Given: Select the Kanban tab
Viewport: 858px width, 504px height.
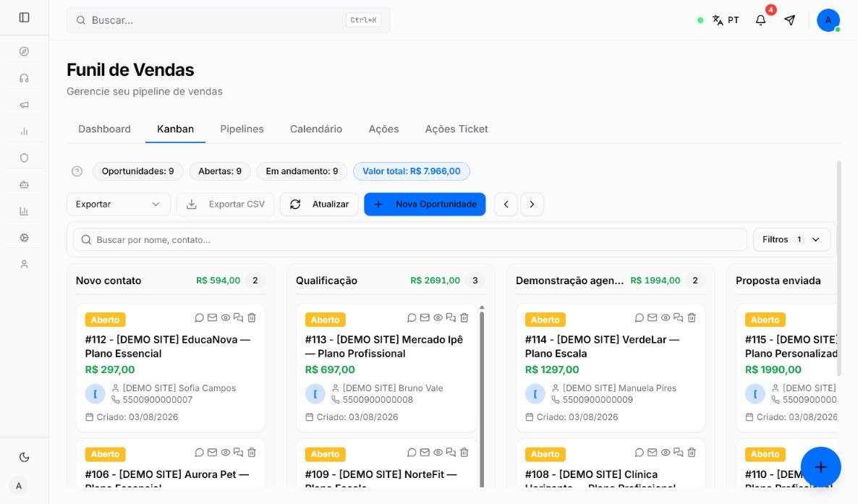Looking at the screenshot, I should [175, 129].
